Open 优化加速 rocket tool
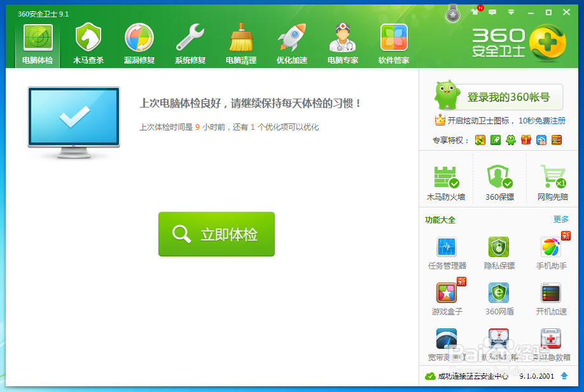The width and height of the screenshot is (584, 392). pyautogui.click(x=291, y=45)
